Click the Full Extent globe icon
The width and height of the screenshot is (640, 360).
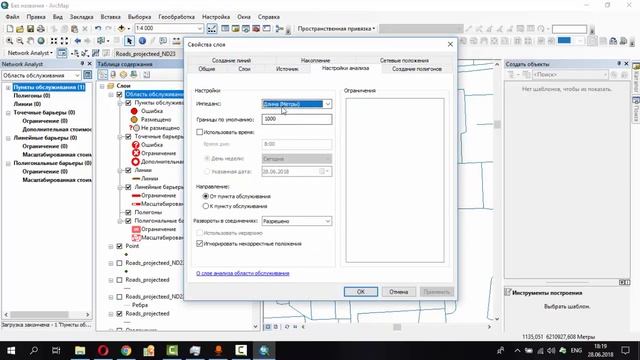(x=41, y=41)
